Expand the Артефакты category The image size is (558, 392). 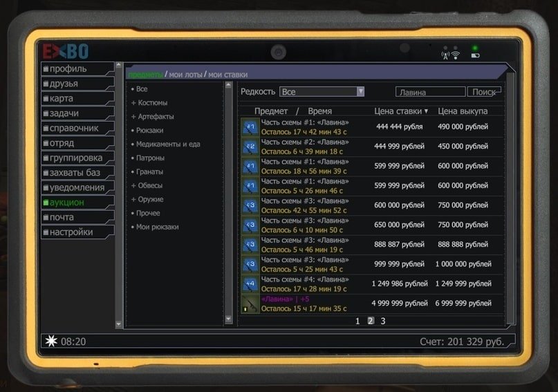(153, 117)
